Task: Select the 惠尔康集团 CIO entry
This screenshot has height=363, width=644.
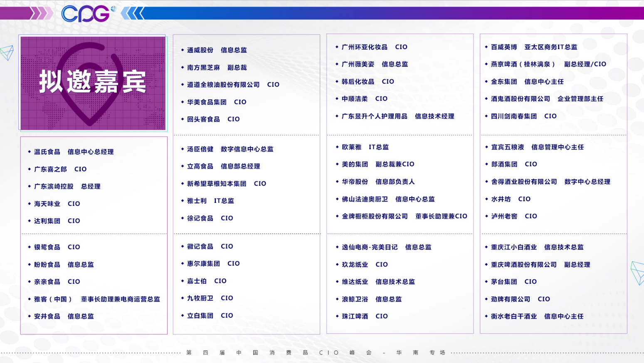Action: pyautogui.click(x=213, y=264)
